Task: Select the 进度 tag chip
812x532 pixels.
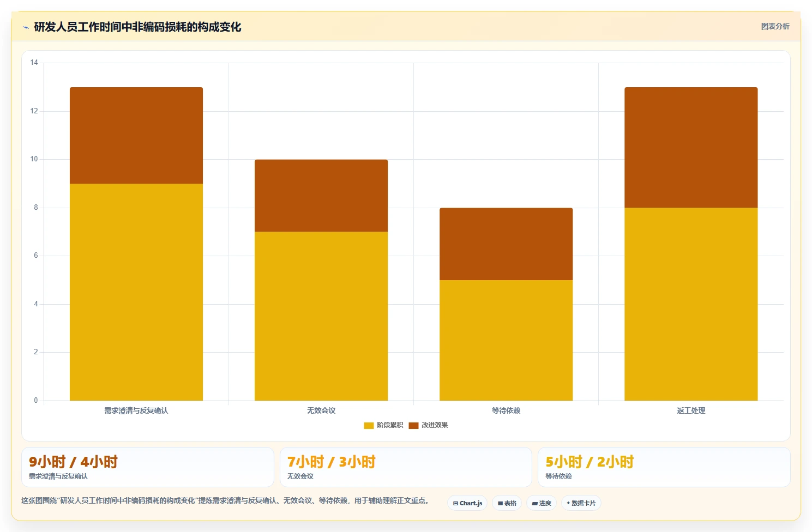Action: tap(541, 503)
